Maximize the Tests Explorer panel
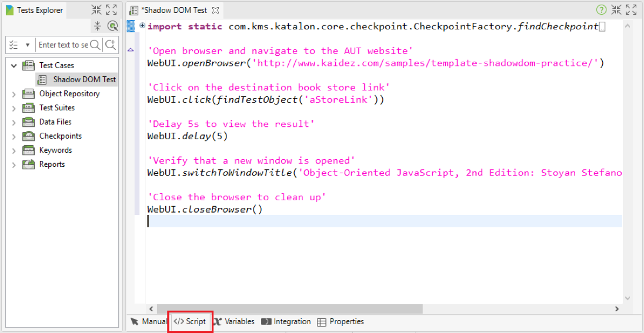Viewport: 644px width, 333px height. coord(111,10)
